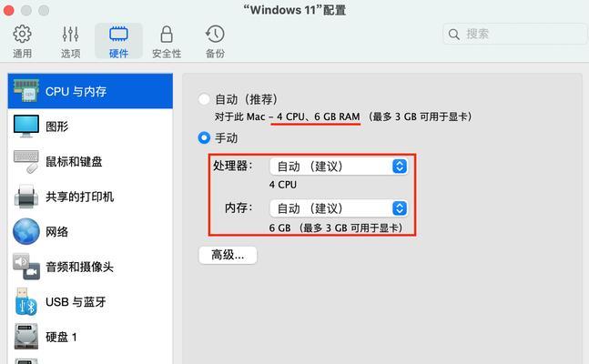Choose the 自动（推荐）radio option
The width and height of the screenshot is (589, 364).
[204, 99]
